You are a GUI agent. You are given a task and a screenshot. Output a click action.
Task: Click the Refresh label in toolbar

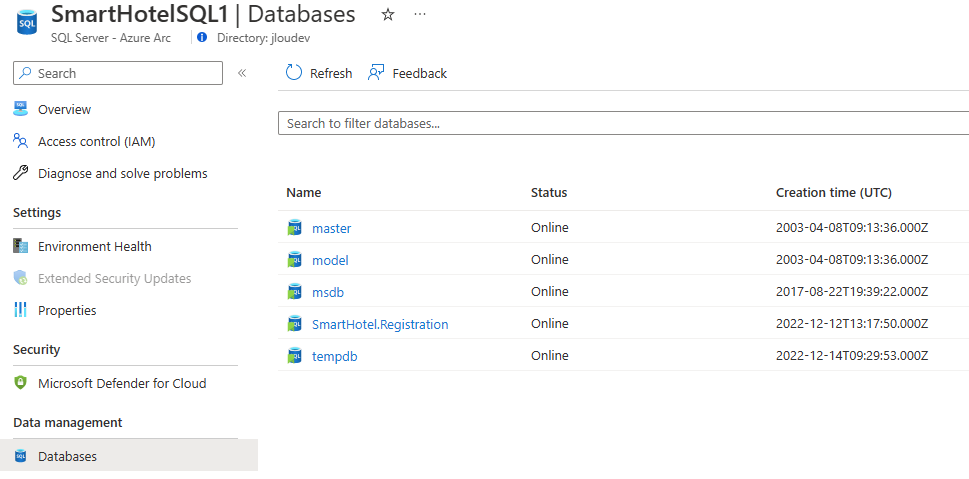point(331,74)
